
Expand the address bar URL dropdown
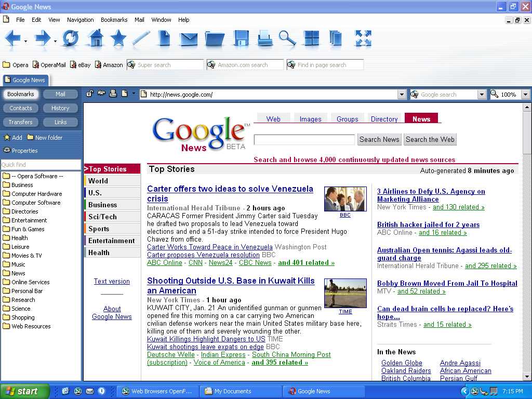[402, 95]
